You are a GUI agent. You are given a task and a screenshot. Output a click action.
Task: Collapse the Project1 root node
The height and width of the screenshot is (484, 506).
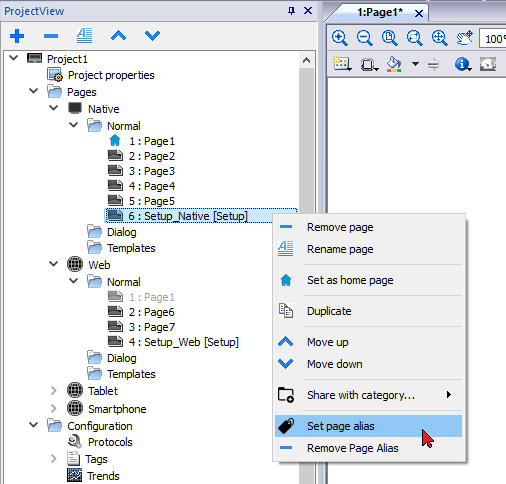14,58
